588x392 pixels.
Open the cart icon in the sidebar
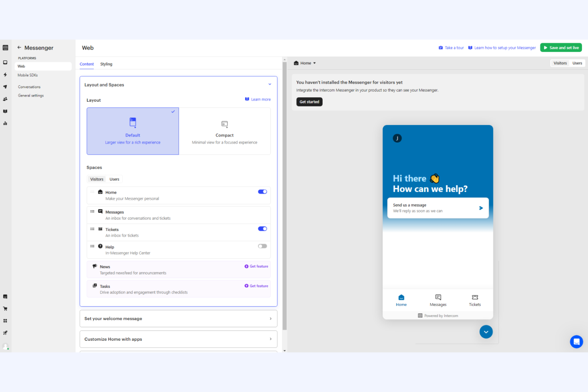pos(6,308)
